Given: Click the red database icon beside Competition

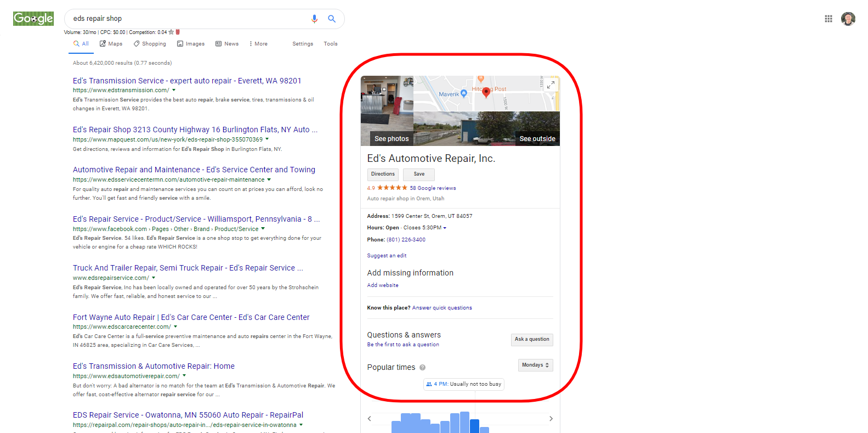Looking at the screenshot, I should click(x=178, y=32).
